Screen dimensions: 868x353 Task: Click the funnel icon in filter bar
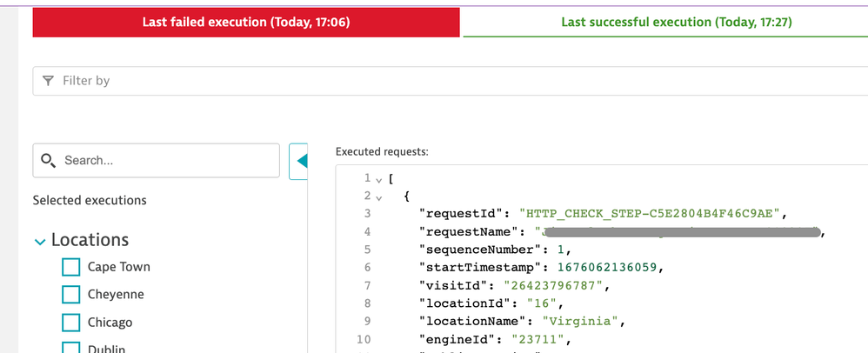point(48,81)
